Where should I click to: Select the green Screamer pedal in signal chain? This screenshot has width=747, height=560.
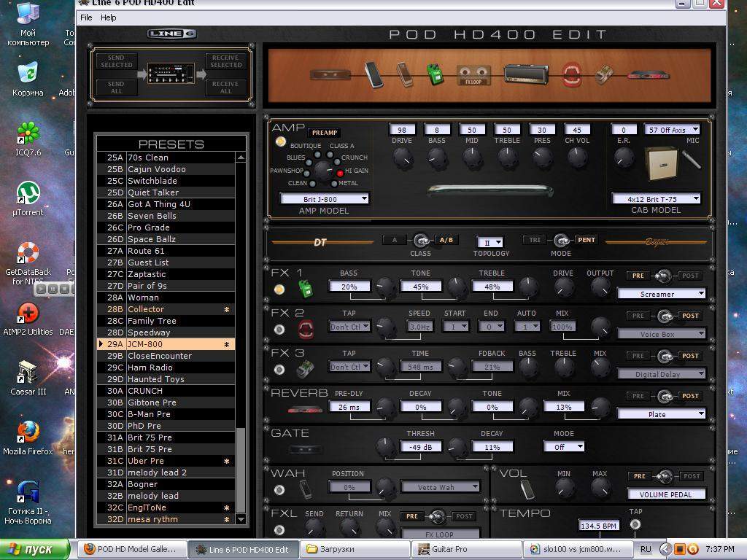436,74
